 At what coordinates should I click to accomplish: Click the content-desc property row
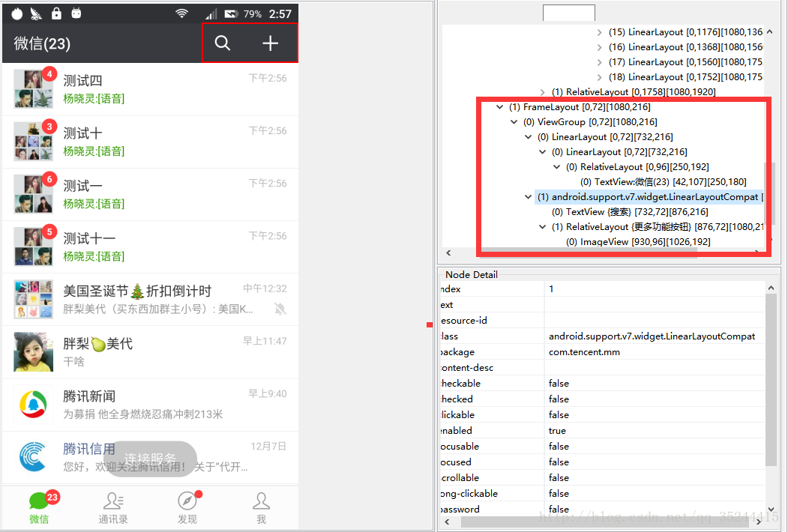click(602, 368)
